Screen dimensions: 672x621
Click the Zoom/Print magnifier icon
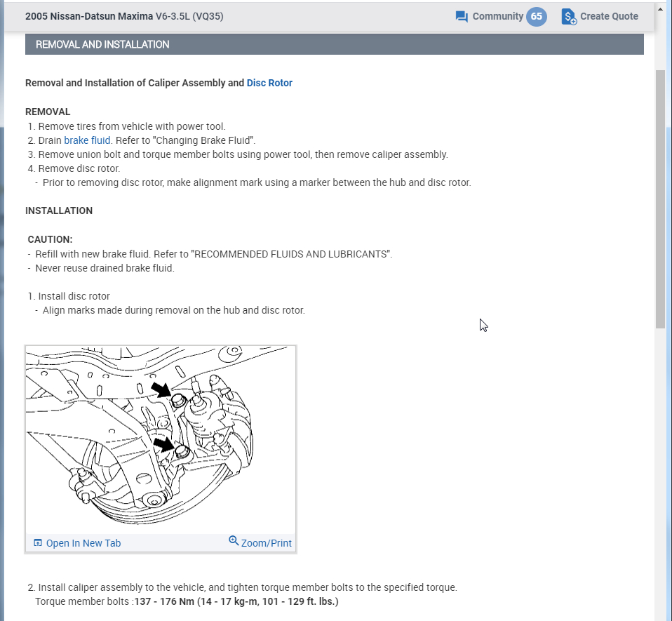click(x=234, y=540)
